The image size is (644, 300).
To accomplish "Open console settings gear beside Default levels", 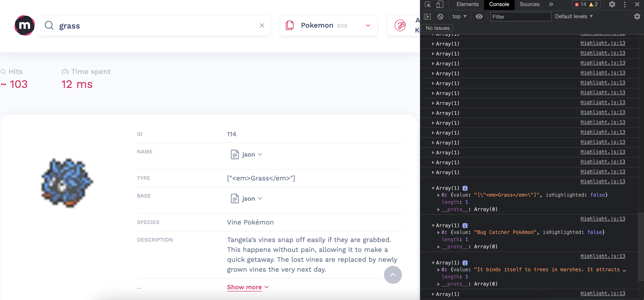I will tap(637, 16).
